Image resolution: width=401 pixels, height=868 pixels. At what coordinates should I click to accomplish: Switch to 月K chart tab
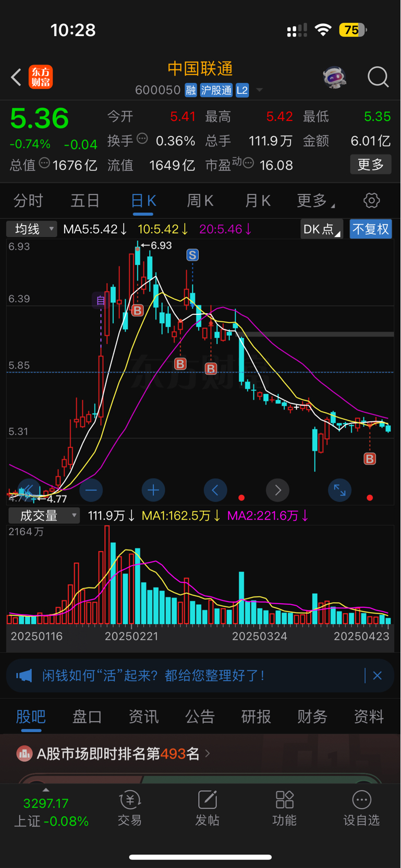click(258, 201)
